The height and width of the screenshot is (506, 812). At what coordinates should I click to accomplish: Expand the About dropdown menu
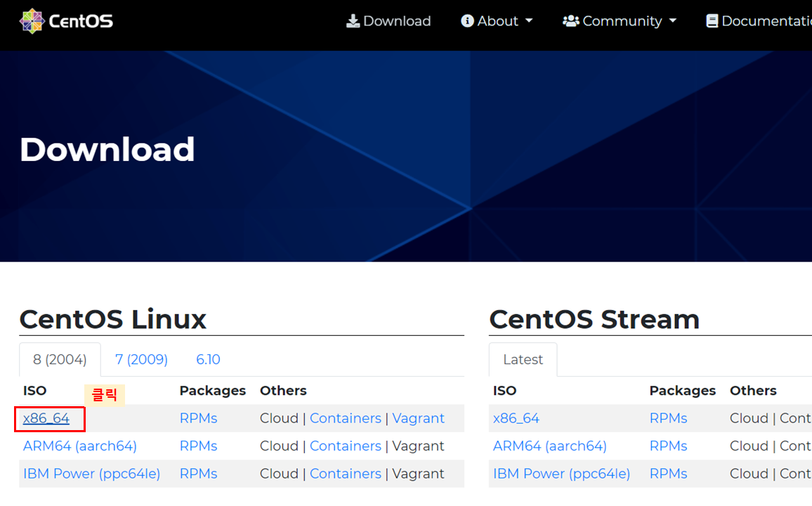pos(497,20)
